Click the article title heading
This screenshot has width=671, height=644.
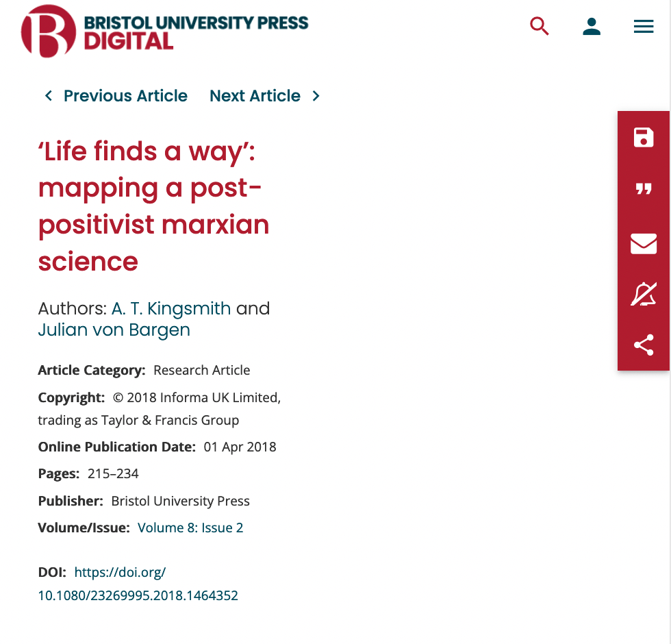(154, 206)
